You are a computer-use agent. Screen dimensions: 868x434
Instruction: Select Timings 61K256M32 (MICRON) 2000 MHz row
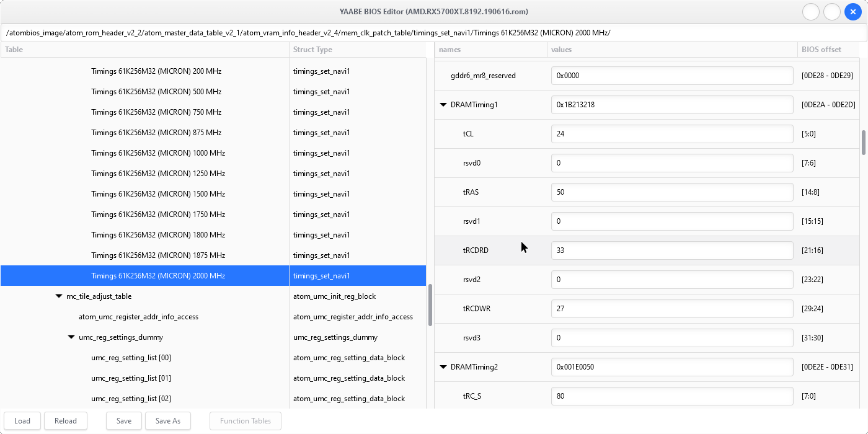click(213, 276)
